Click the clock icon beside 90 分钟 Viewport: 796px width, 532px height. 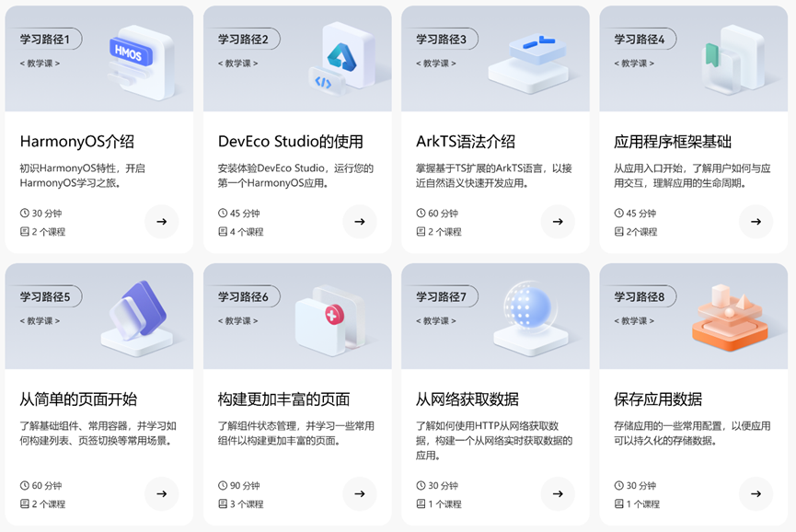point(223,485)
